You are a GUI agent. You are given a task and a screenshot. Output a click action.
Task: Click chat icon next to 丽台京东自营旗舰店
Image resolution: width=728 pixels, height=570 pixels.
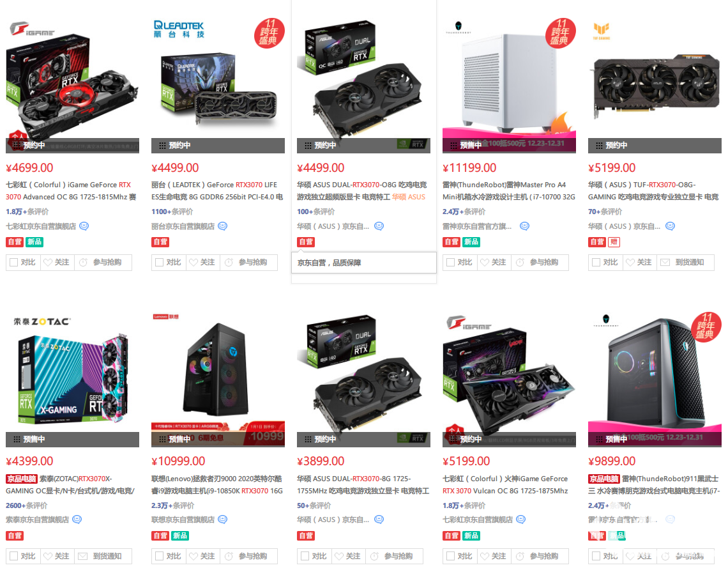pyautogui.click(x=223, y=226)
